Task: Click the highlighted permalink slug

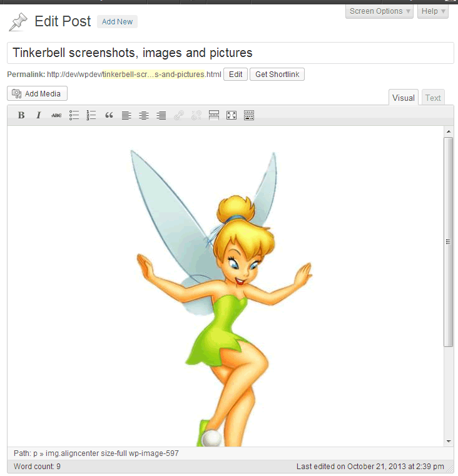Action: click(x=154, y=75)
